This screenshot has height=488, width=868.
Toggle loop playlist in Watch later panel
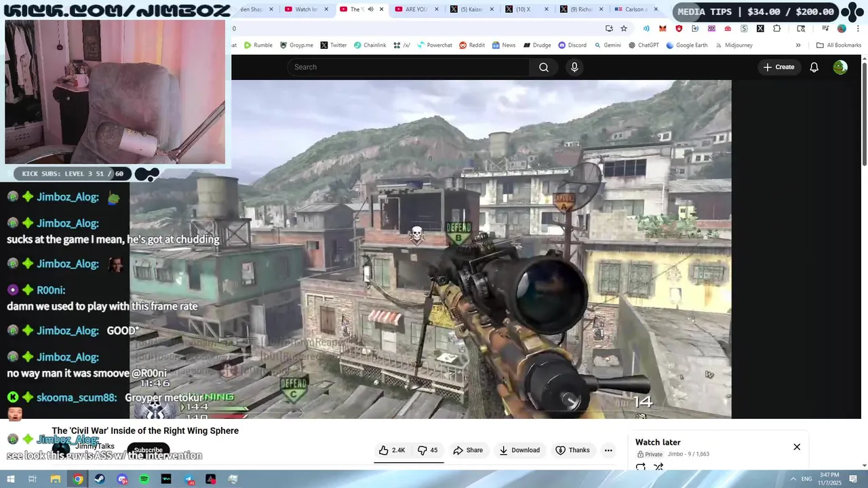[x=641, y=467]
